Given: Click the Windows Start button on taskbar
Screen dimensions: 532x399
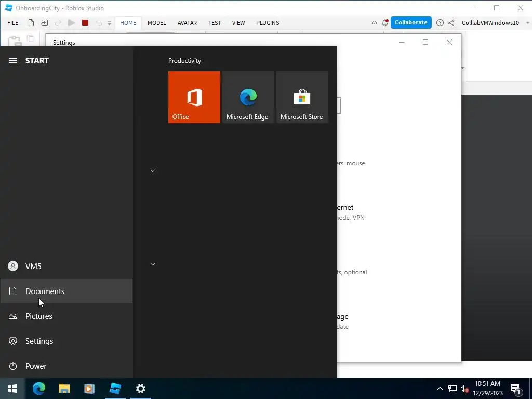Looking at the screenshot, I should click(12, 389).
